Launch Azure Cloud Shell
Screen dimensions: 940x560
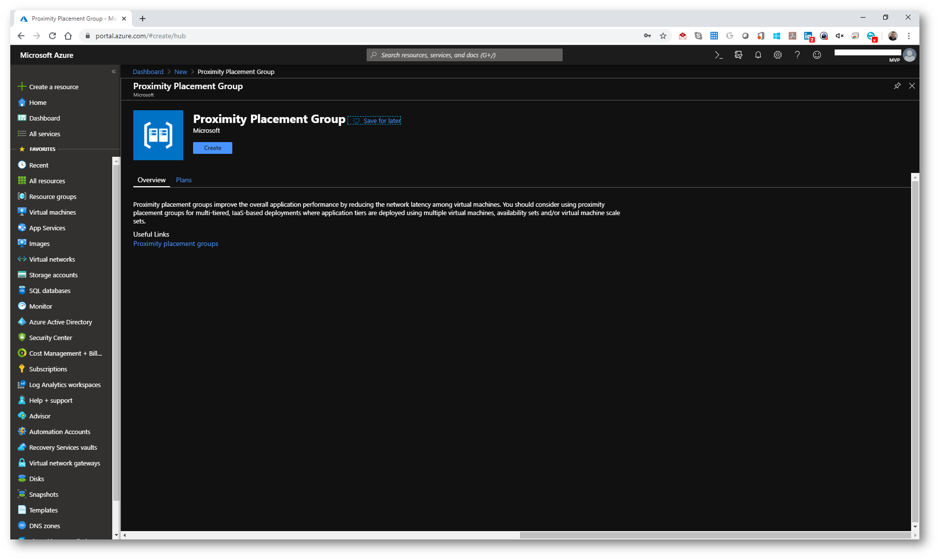pyautogui.click(x=718, y=55)
